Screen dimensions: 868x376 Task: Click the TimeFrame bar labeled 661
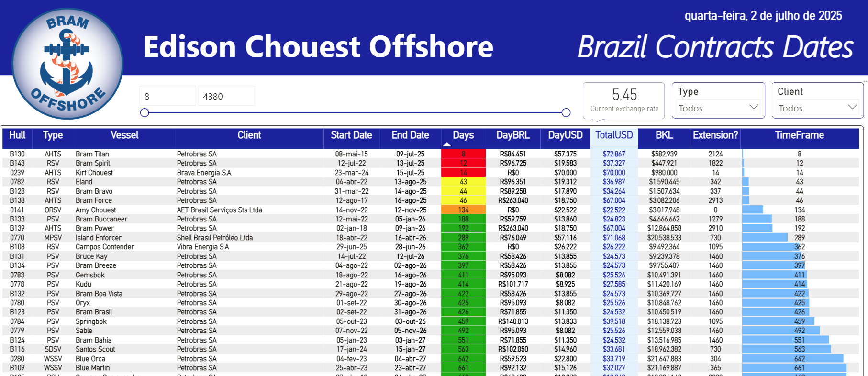point(794,368)
